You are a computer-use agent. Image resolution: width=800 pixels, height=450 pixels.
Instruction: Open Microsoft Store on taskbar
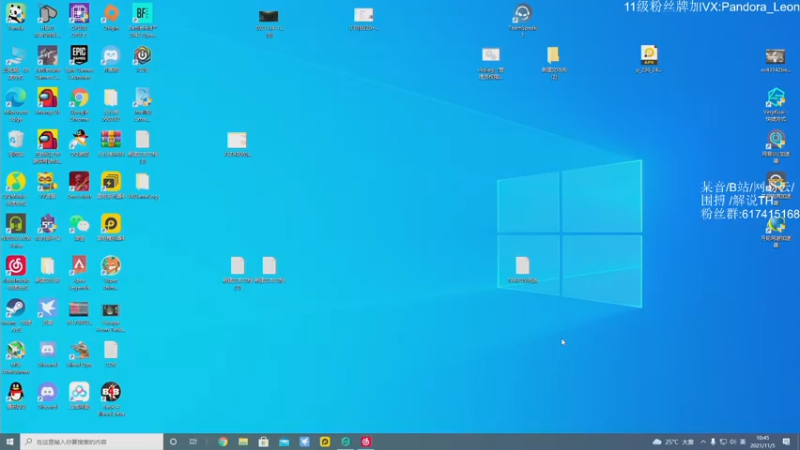pos(263,442)
